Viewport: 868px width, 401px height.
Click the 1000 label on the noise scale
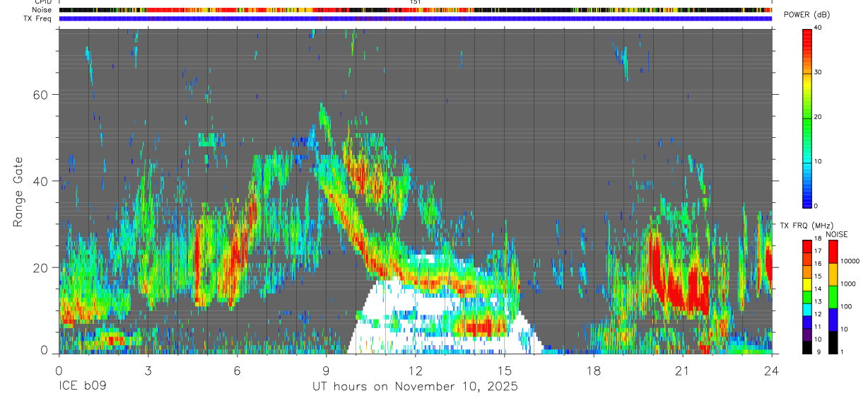[x=848, y=284]
